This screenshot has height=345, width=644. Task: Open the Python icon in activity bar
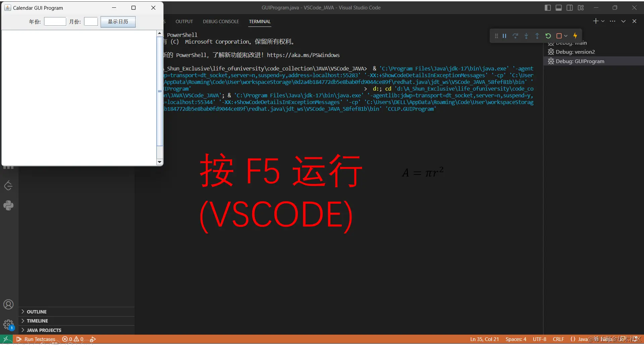click(x=8, y=205)
